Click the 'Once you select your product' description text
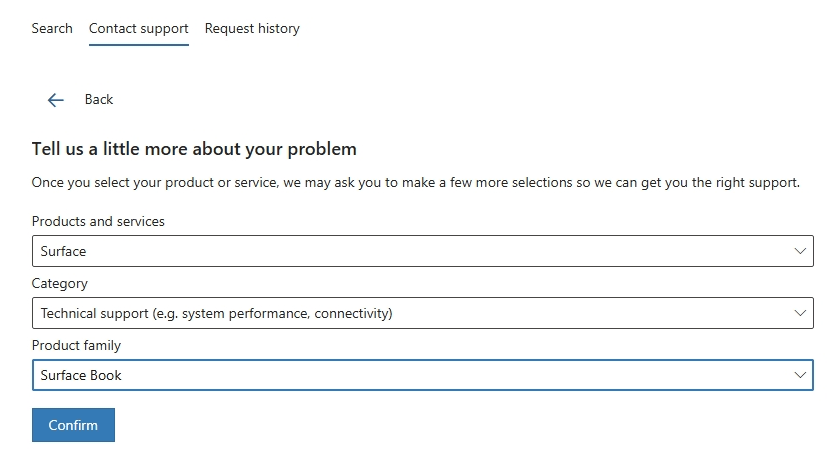Image resolution: width=837 pixels, height=462 pixels. (416, 183)
